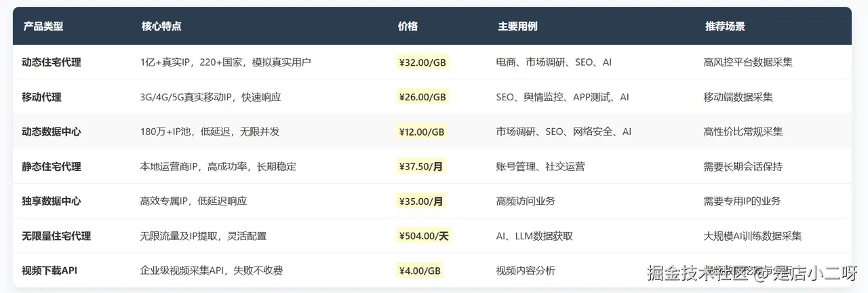Screen dimensions: 868x293
Task: Select the ¥12.00/GB price badge
Action: [422, 132]
